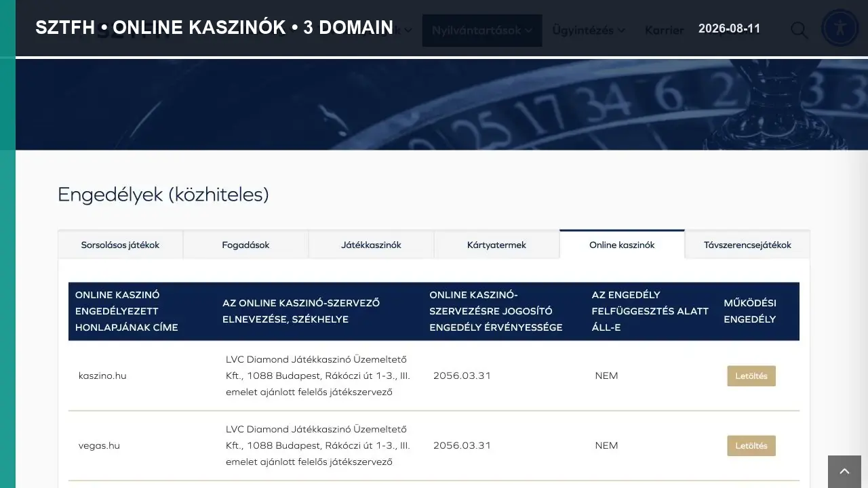Switch to the Fogadások tab
This screenshot has height=488, width=868.
point(245,245)
